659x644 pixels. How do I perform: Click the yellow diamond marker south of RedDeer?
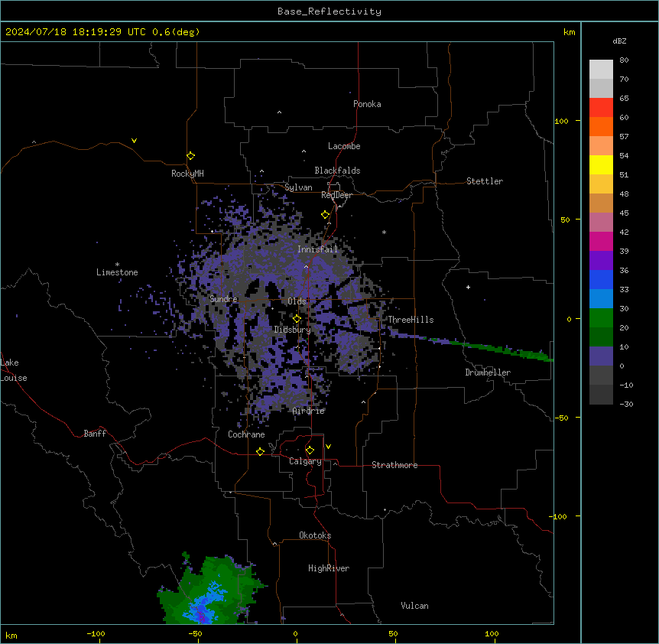tap(325, 215)
